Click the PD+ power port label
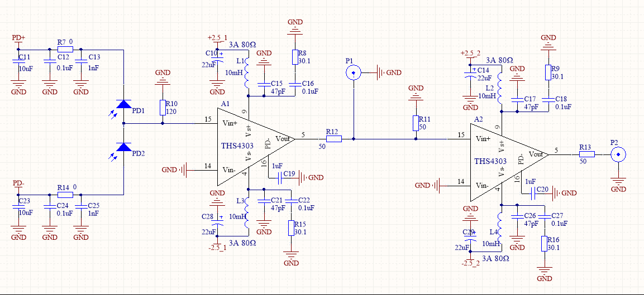644x295 pixels. click(x=18, y=37)
